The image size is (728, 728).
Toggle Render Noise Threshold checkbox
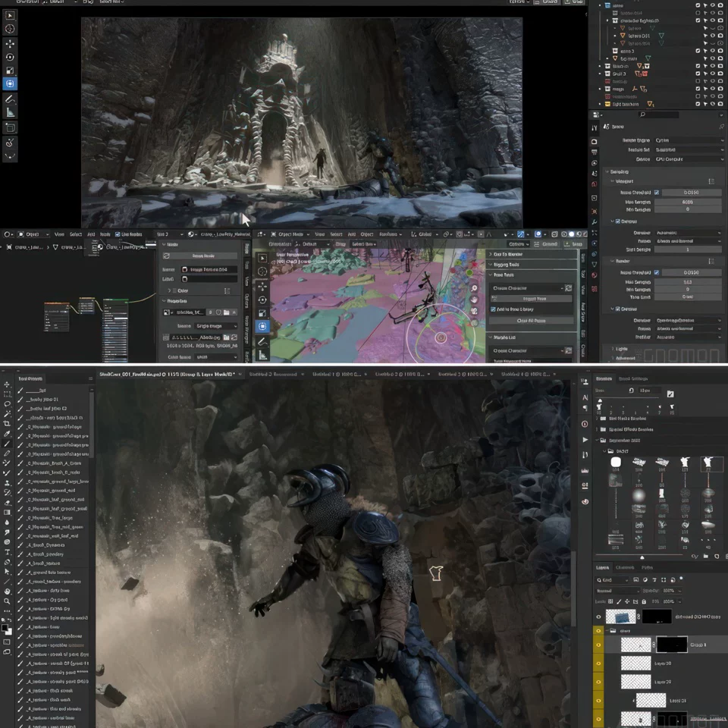pyautogui.click(x=657, y=272)
